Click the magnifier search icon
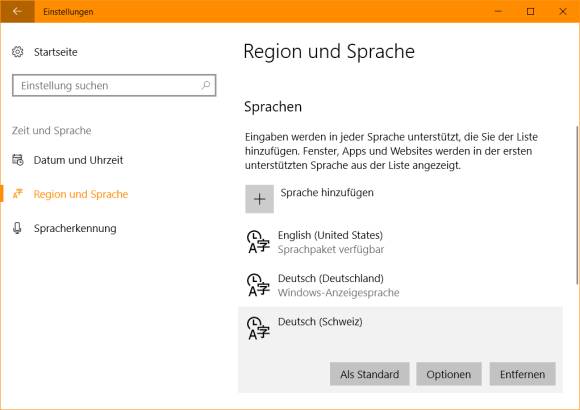The height and width of the screenshot is (410, 580). point(206,85)
